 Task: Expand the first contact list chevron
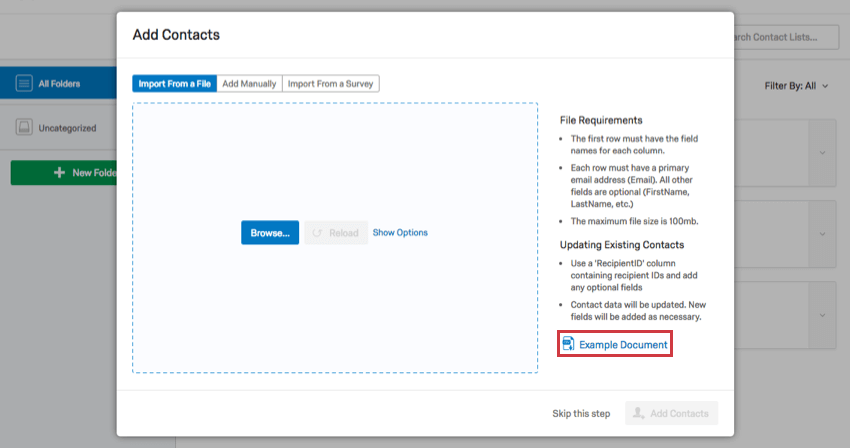(822, 153)
